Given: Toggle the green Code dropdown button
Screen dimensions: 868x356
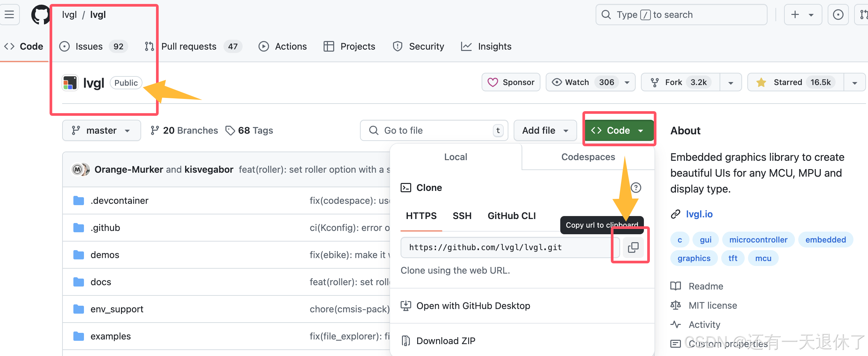Looking at the screenshot, I should coord(619,130).
